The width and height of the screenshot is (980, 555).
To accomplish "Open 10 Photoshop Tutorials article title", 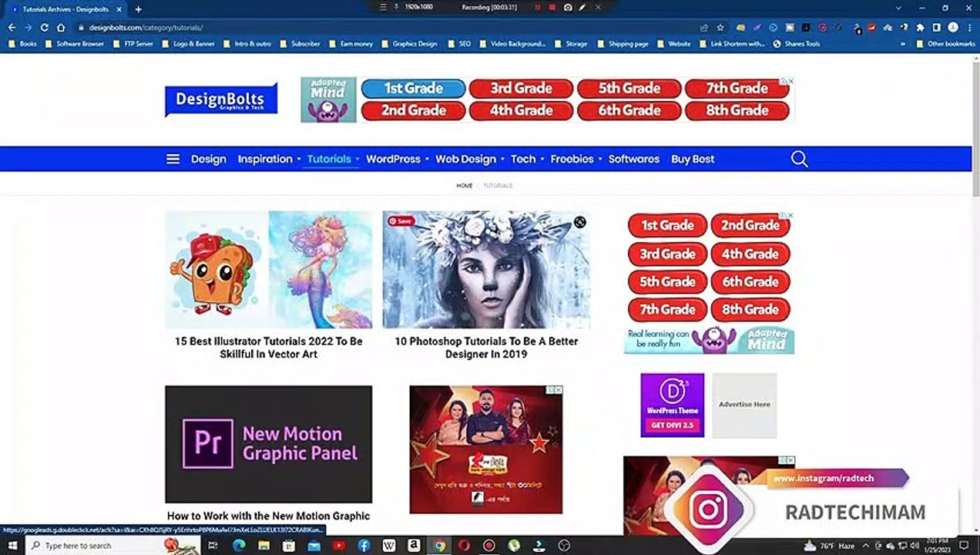I will tap(486, 348).
